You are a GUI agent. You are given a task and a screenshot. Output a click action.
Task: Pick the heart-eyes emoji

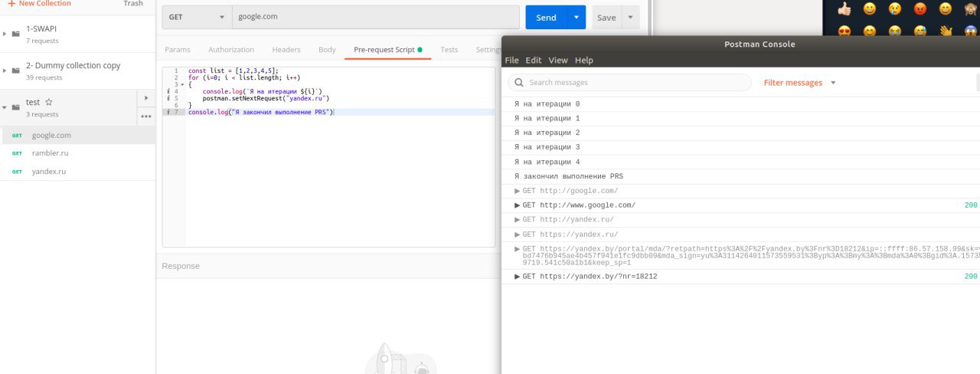pyautogui.click(x=844, y=31)
